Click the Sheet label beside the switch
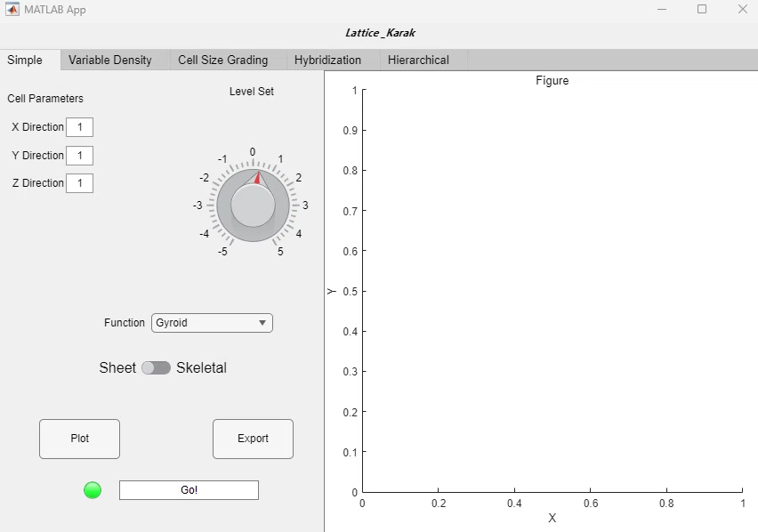 tap(117, 367)
